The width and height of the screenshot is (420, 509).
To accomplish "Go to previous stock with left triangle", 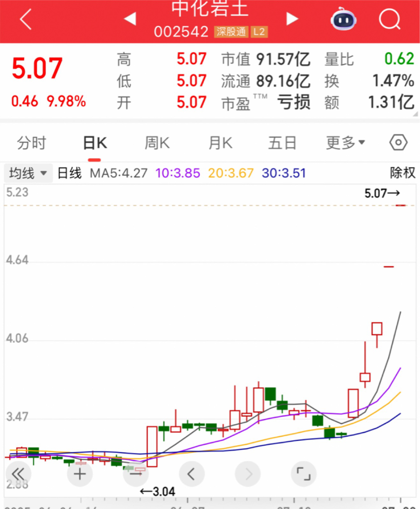I will point(130,19).
